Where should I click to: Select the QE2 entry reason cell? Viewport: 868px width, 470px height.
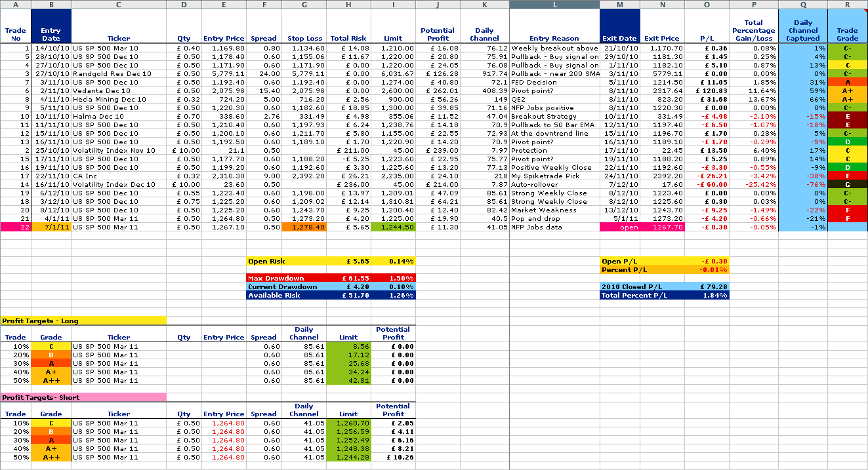pos(554,100)
